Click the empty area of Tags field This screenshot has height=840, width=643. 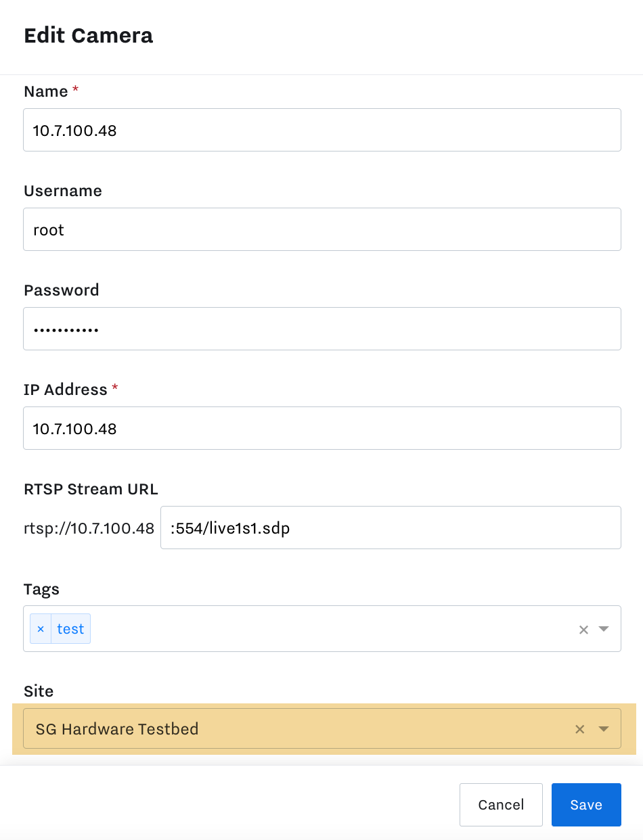[325, 629]
